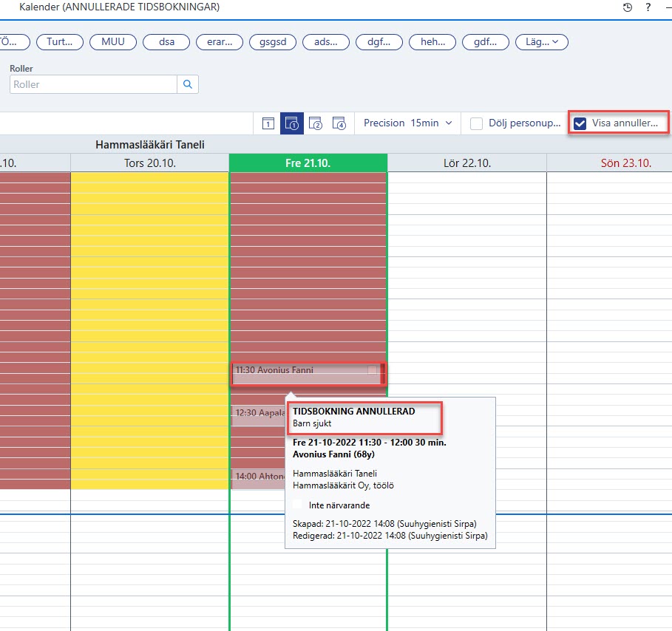Screen dimensions: 672x631
Task: Click the Avonius Fanni (68y) tooltip text
Action: tap(333, 454)
